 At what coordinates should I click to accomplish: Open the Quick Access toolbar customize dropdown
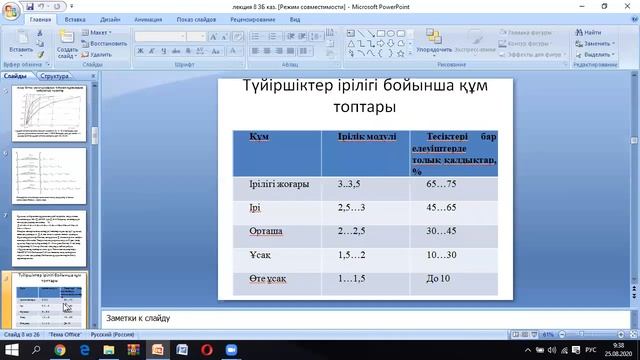coord(71,7)
